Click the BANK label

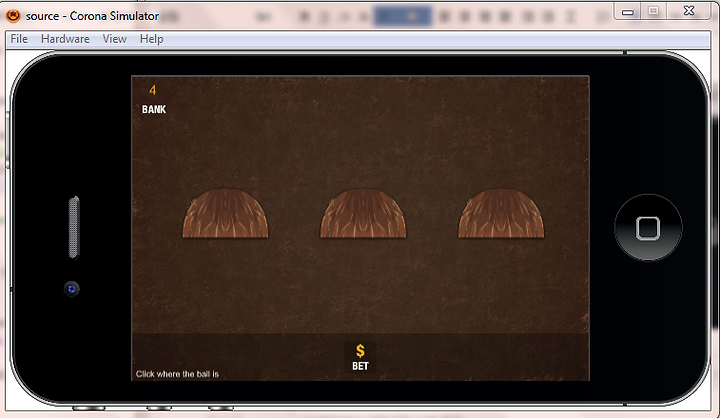click(x=154, y=109)
